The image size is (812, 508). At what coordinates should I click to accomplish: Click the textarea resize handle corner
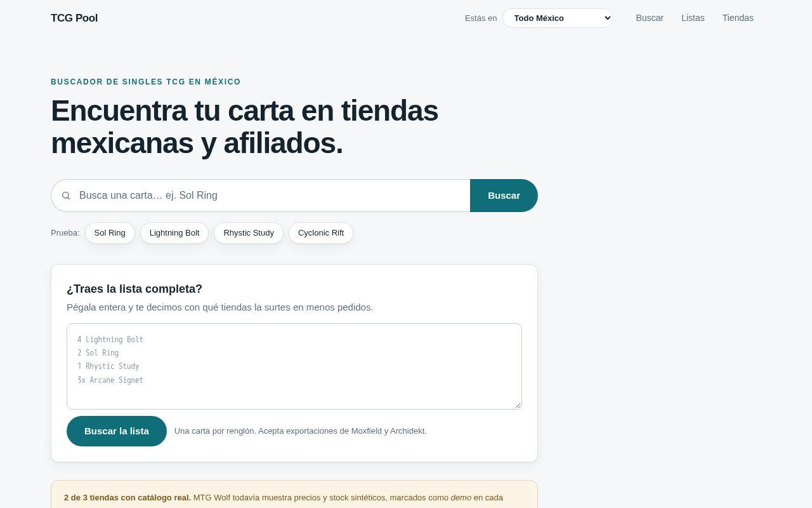point(518,405)
